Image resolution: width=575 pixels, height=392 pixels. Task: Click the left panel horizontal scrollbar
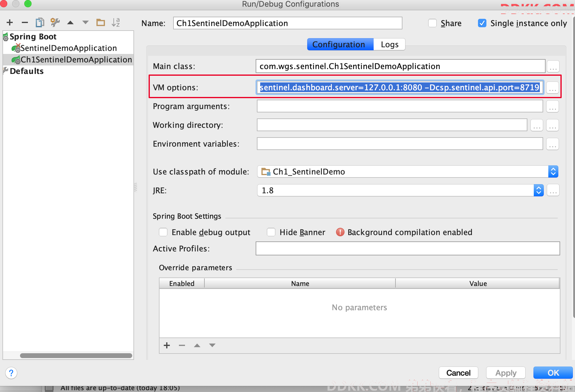pos(76,356)
